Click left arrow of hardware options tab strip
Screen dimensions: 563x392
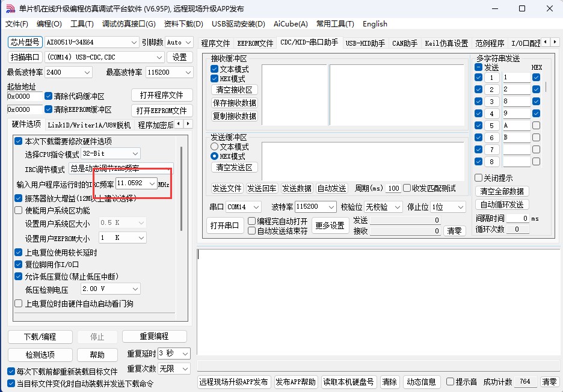(x=179, y=124)
